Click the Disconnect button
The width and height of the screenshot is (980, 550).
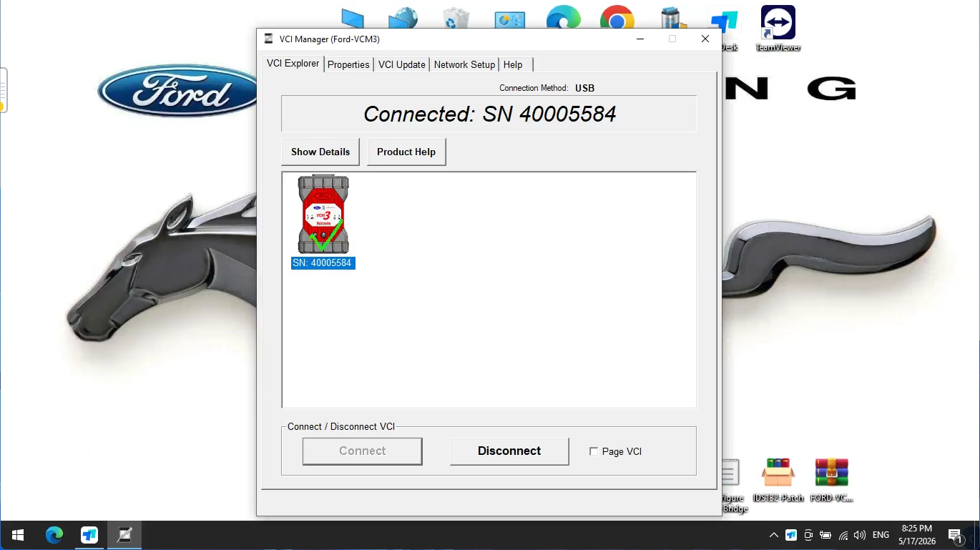(x=509, y=451)
